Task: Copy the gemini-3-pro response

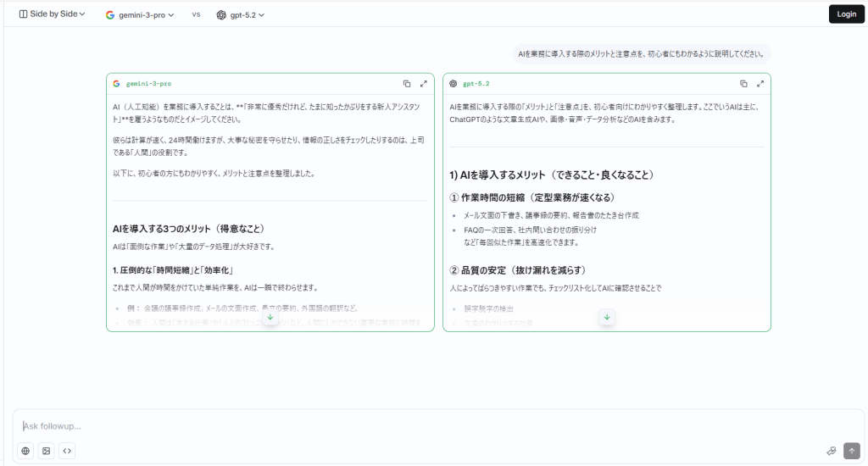Action: click(x=407, y=84)
